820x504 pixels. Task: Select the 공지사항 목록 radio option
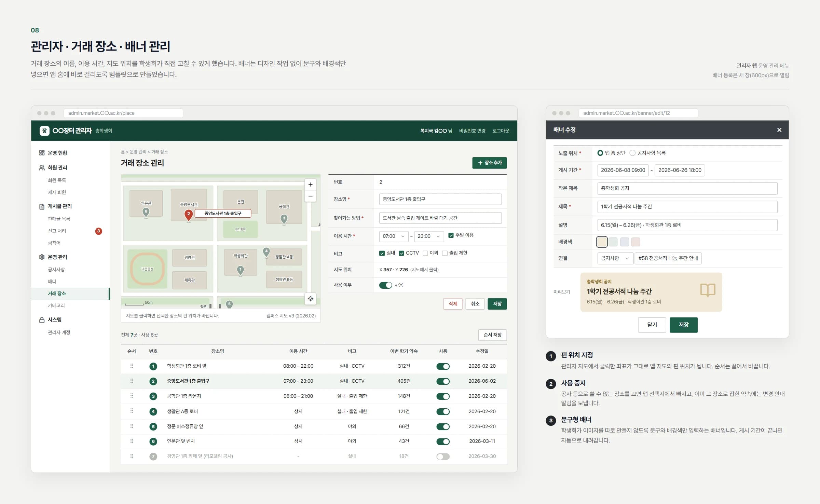pos(632,153)
